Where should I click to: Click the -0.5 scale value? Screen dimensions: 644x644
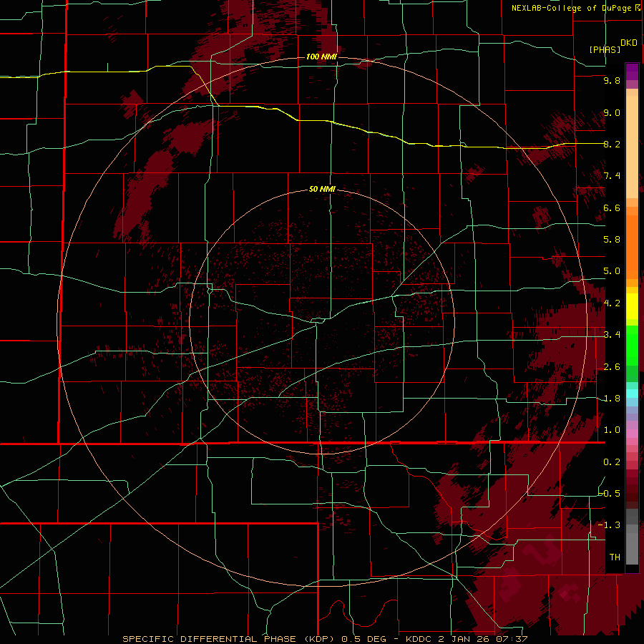pyautogui.click(x=610, y=493)
